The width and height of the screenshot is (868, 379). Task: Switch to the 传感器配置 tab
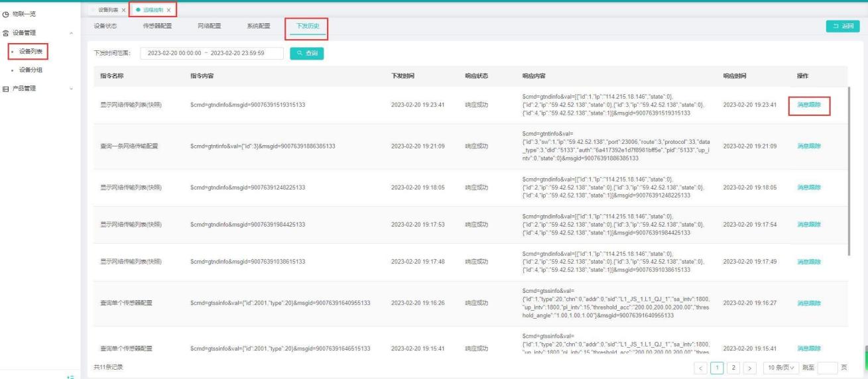pos(157,26)
